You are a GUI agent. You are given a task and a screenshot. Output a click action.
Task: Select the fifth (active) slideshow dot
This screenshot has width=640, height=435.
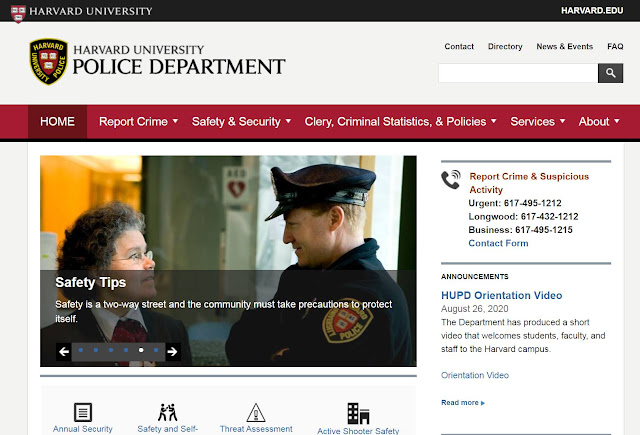(x=141, y=350)
